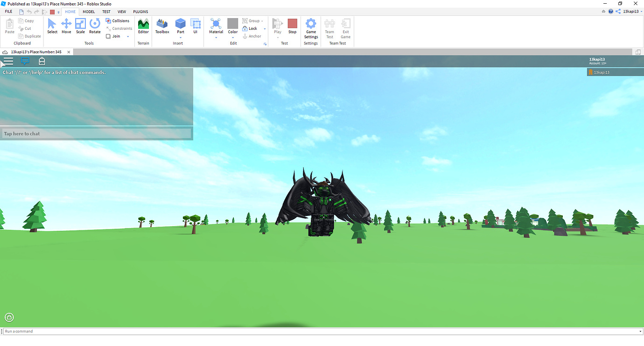Click the red stop square in quick access toolbar
Image resolution: width=644 pixels, height=346 pixels.
(52, 12)
